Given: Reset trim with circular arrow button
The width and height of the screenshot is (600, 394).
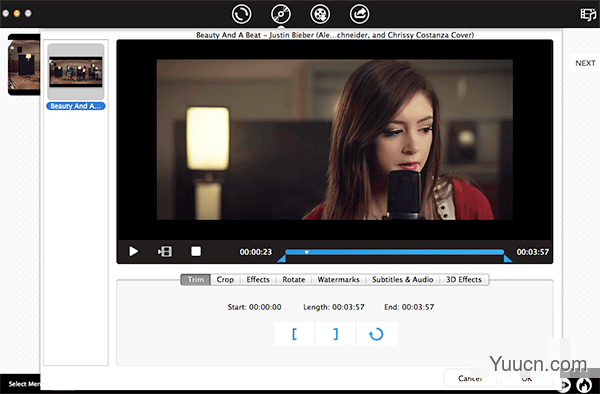Looking at the screenshot, I should coord(376,334).
